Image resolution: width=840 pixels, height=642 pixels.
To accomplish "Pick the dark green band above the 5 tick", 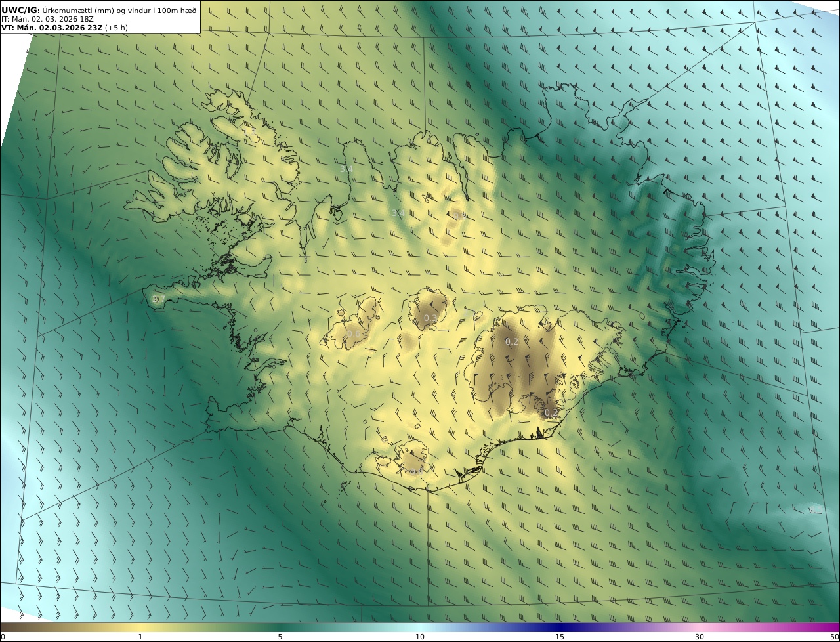I will pyautogui.click(x=280, y=627).
